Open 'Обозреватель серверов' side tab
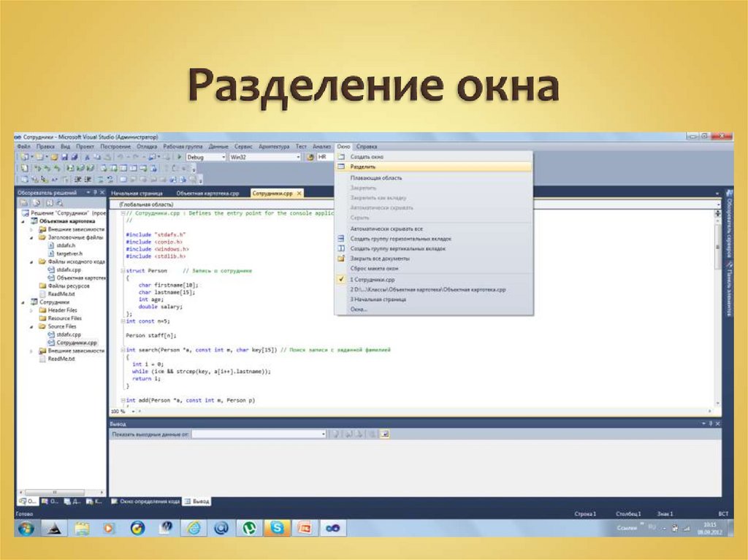This screenshot has width=748, height=560. 729,223
